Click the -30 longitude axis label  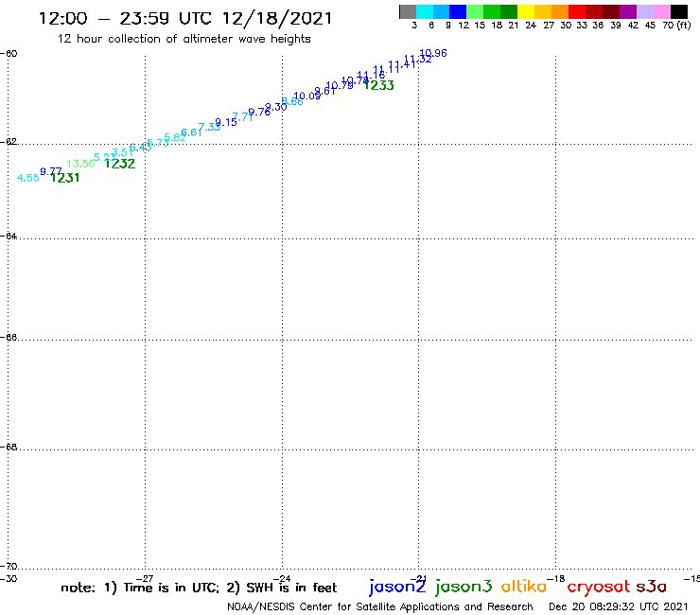click(9, 579)
